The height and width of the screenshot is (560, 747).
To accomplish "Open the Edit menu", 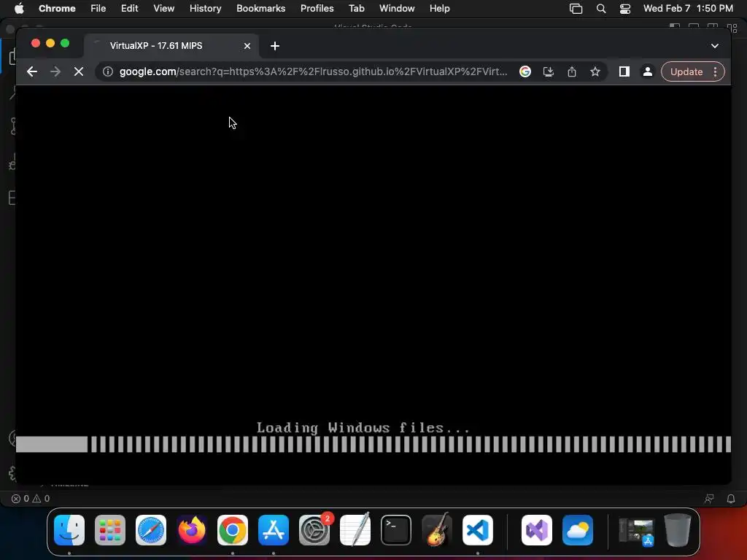I will tap(129, 8).
